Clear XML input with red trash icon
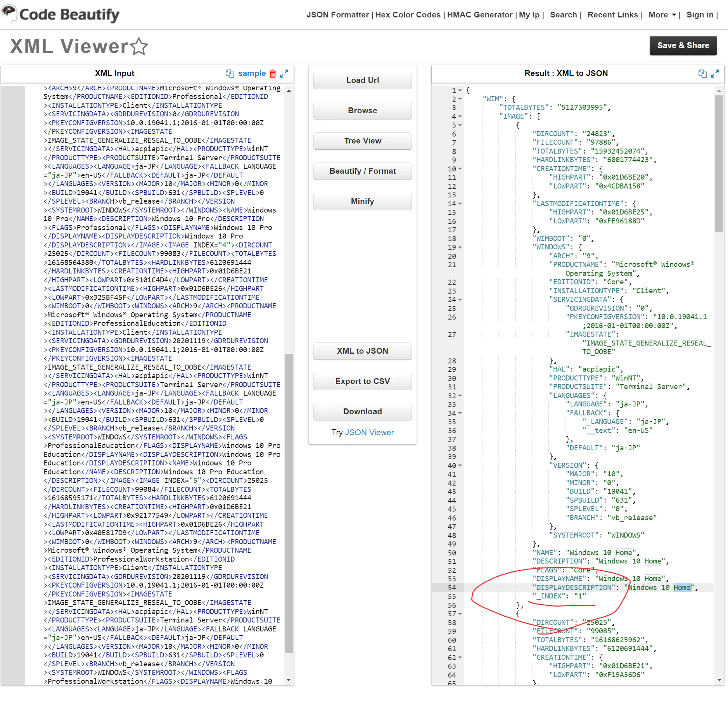The height and width of the screenshot is (728, 728). tap(273, 73)
